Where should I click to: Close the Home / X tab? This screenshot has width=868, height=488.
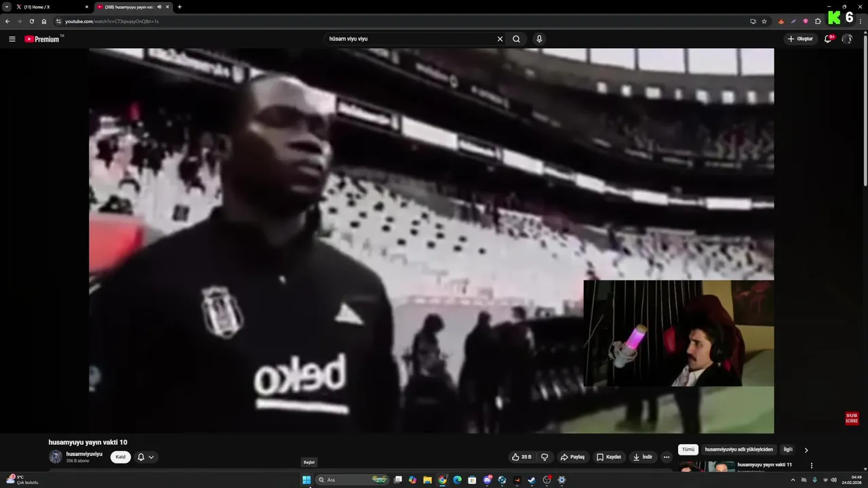point(87,7)
